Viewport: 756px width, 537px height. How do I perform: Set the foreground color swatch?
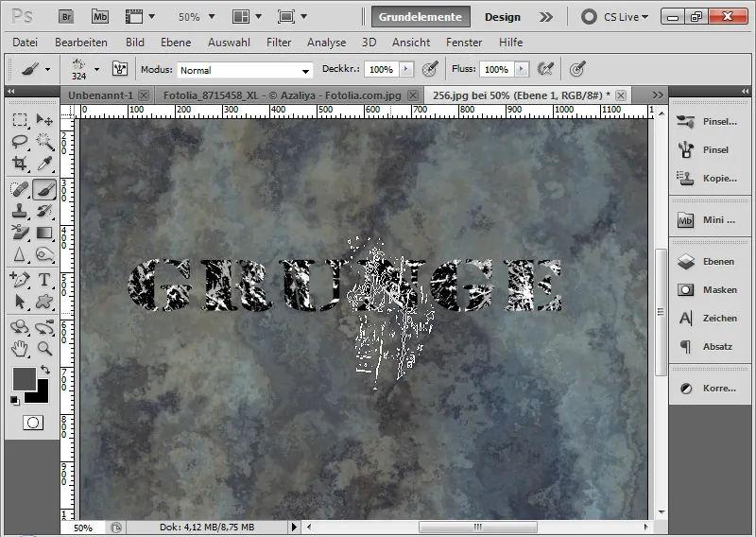[24, 379]
